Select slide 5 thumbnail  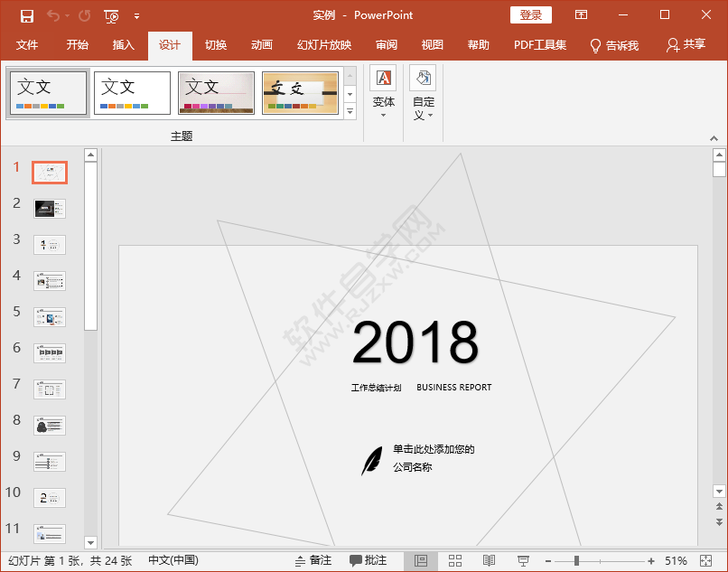(50, 317)
